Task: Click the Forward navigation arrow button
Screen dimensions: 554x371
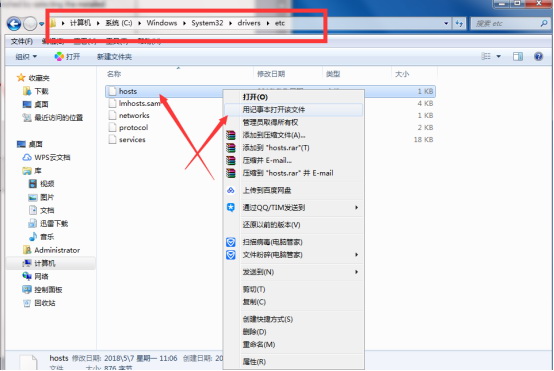Action: click(x=30, y=24)
